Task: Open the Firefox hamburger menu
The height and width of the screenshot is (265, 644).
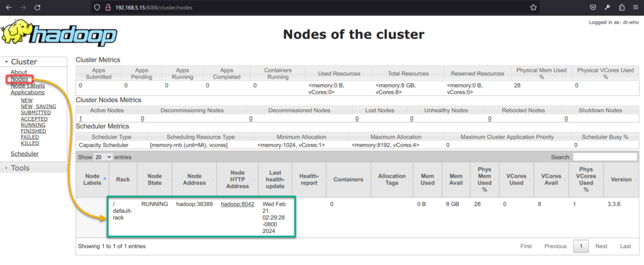Action: tap(636, 8)
